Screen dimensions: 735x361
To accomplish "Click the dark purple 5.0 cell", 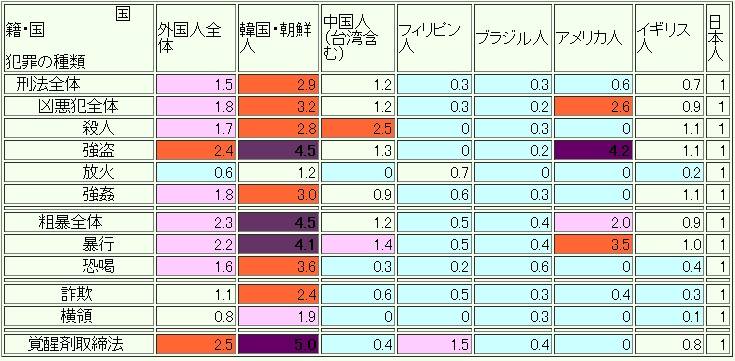I will [x=279, y=345].
